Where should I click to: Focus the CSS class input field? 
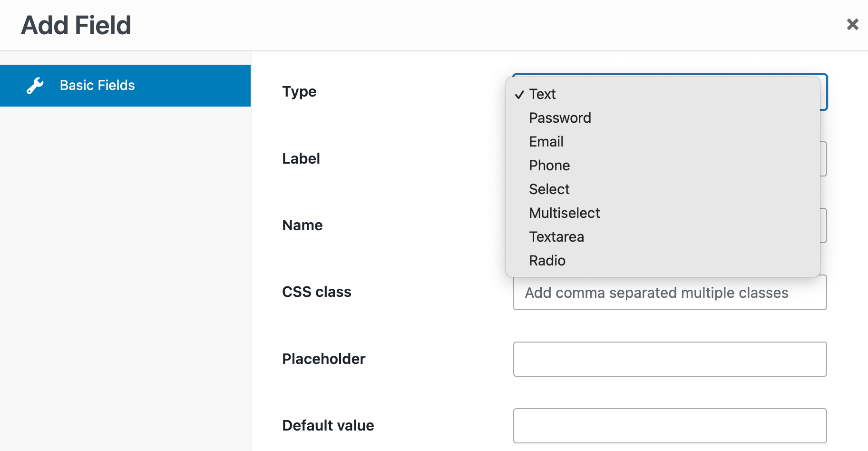670,293
